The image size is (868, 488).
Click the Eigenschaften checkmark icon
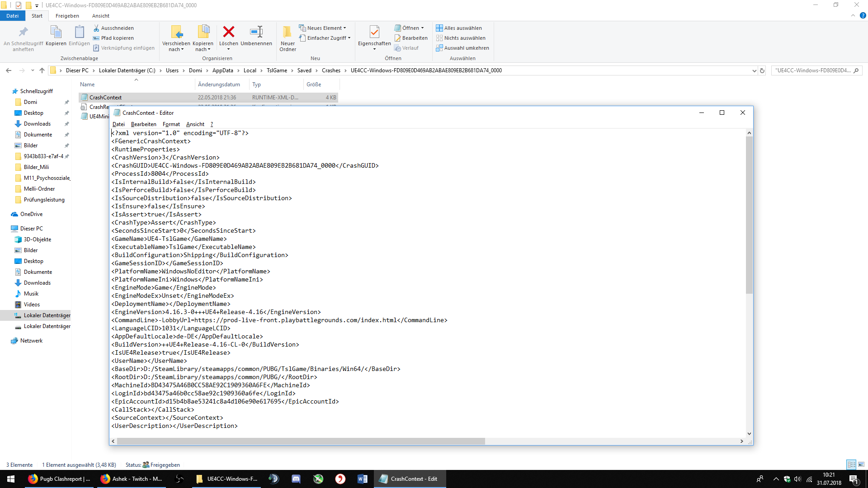374,32
